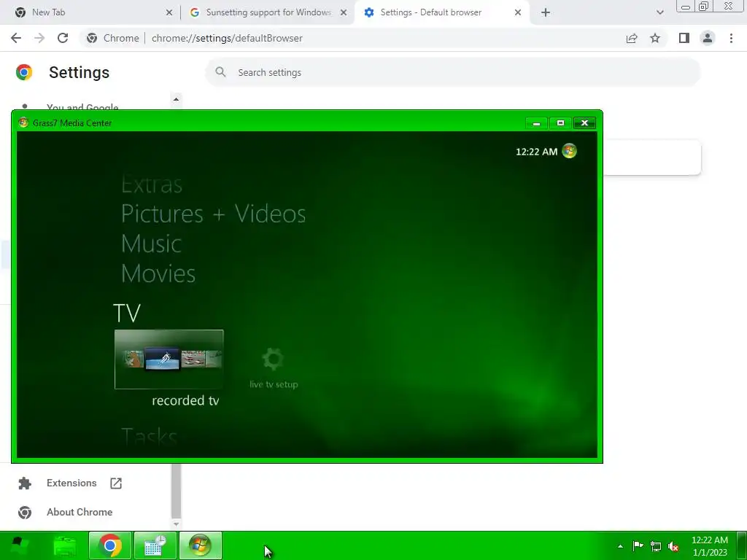The height and width of the screenshot is (560, 747).
Task: Switch to Sunsetting support for Windows tab
Action: tap(268, 12)
